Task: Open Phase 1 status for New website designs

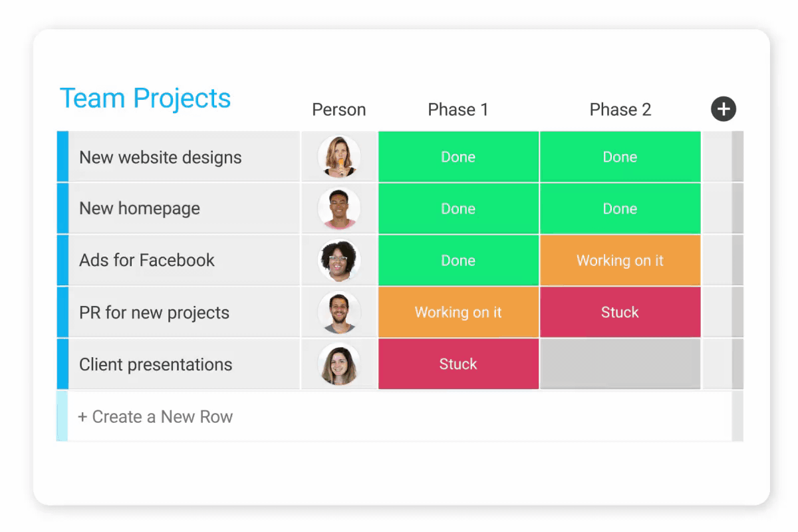Action: click(x=458, y=157)
